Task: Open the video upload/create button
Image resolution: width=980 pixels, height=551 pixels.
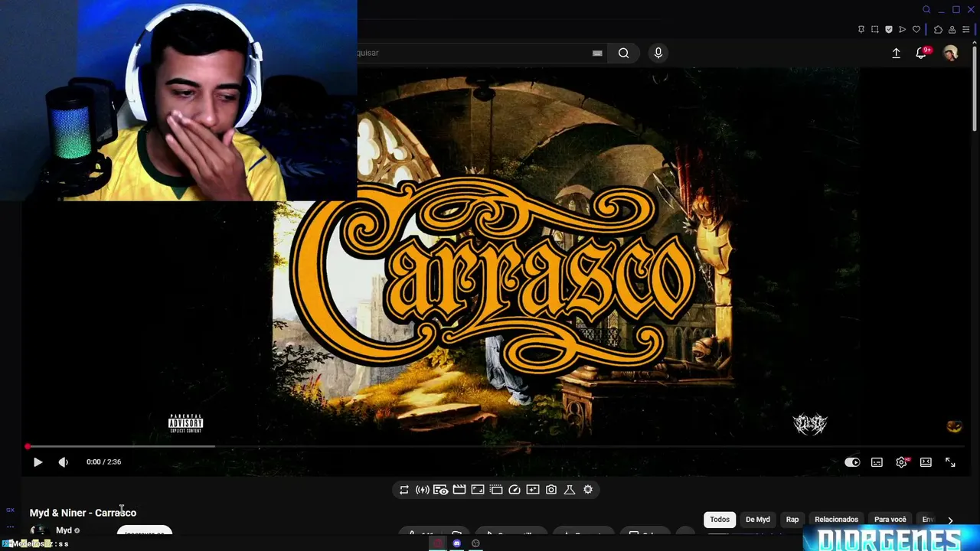Action: coord(897,53)
